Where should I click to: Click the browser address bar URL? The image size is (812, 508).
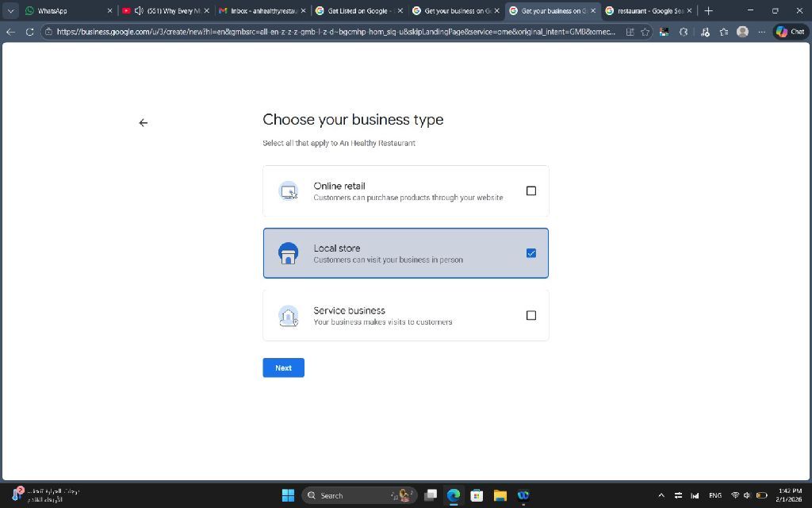tap(333, 32)
